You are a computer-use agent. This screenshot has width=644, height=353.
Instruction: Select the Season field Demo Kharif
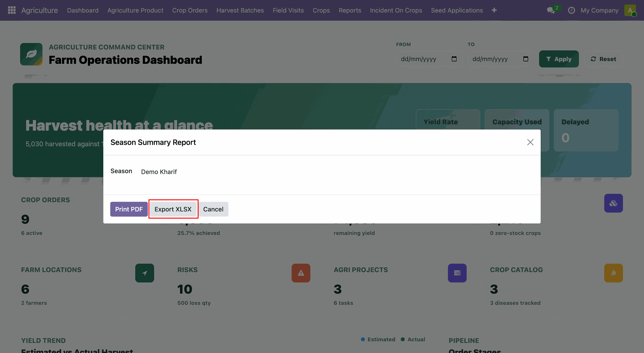click(x=159, y=172)
